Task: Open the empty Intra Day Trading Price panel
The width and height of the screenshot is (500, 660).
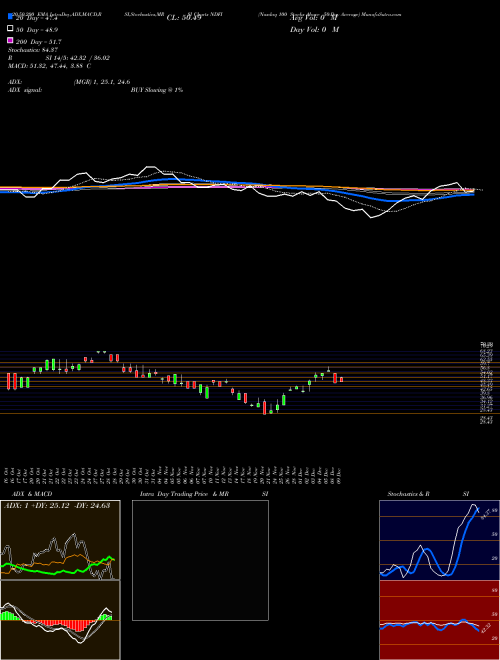Action: pos(200,560)
